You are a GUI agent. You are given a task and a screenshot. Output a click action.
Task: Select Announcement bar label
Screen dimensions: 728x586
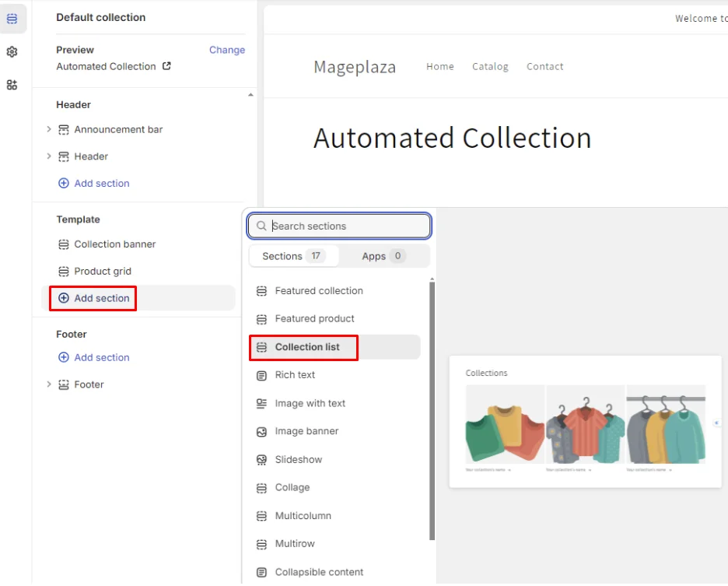click(x=118, y=129)
